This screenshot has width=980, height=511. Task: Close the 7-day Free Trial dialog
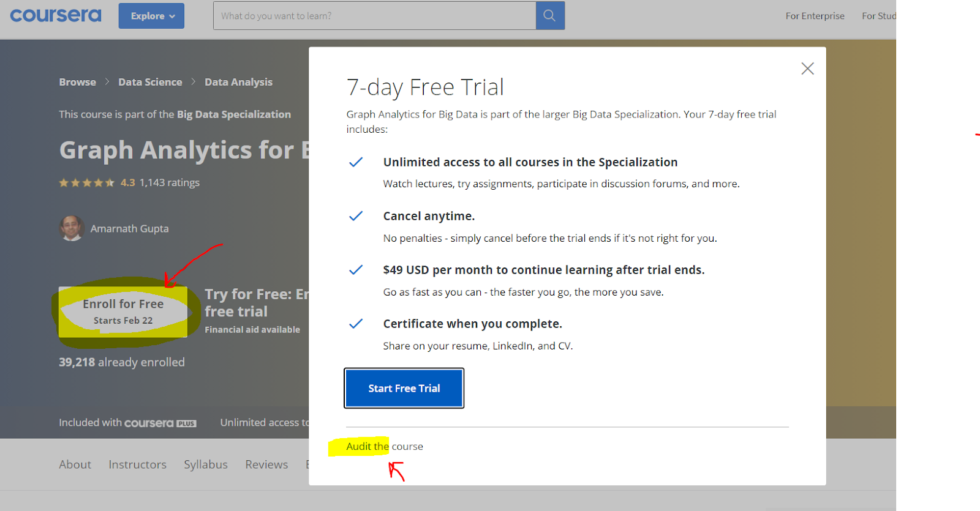tap(807, 69)
